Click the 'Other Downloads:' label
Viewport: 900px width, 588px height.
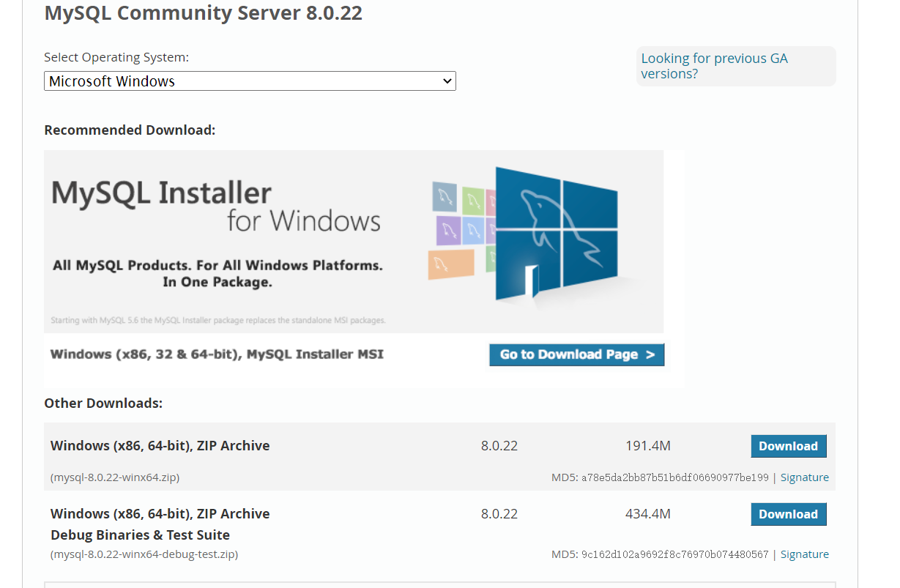(x=103, y=403)
